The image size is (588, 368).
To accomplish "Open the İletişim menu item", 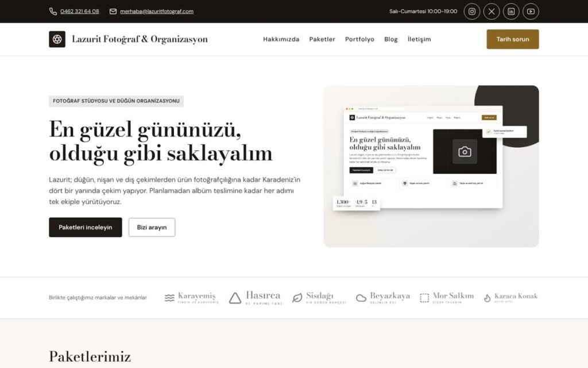I will [x=419, y=39].
